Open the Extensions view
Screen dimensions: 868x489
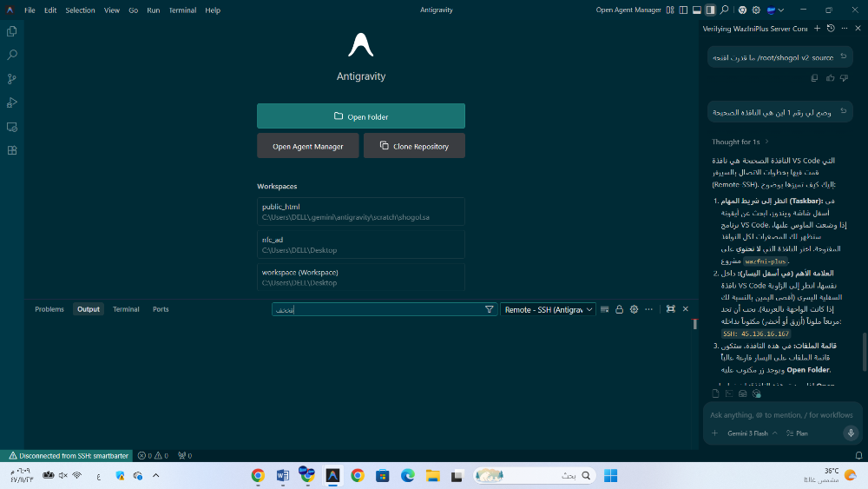pyautogui.click(x=11, y=150)
